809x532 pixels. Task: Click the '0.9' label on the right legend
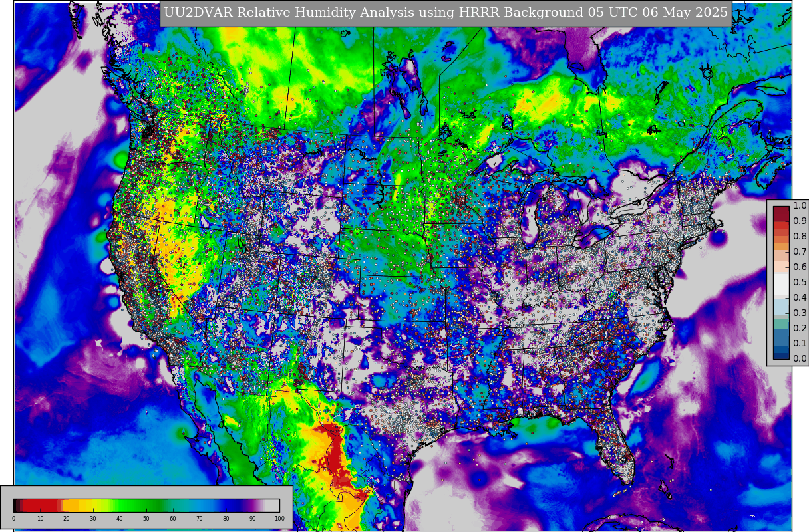click(800, 221)
